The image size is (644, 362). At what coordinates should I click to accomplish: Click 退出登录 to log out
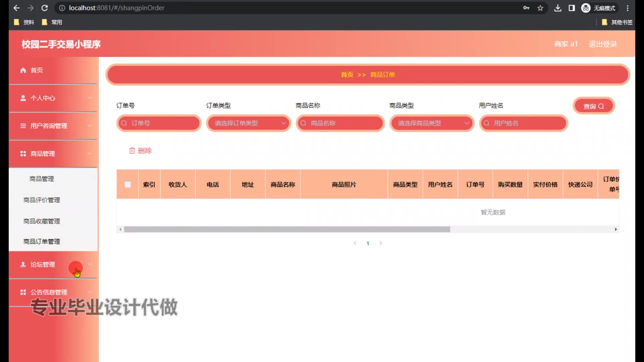[603, 44]
